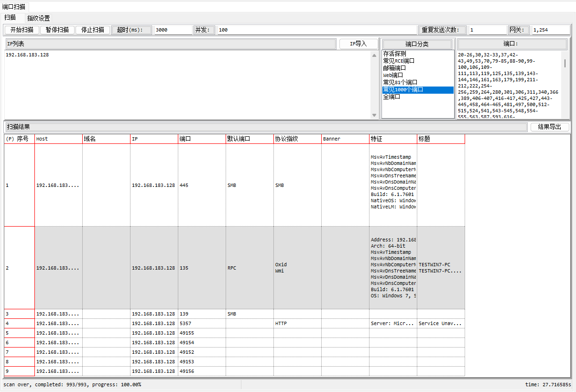
Task: Switch to the 指纹设置 tab
Action: [38, 18]
